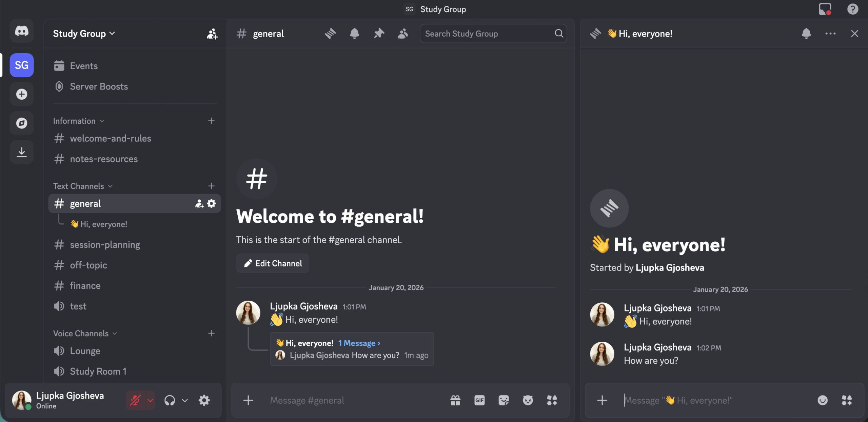The width and height of the screenshot is (868, 422).
Task: Toggle notification settings for the thread
Action: pyautogui.click(x=807, y=33)
